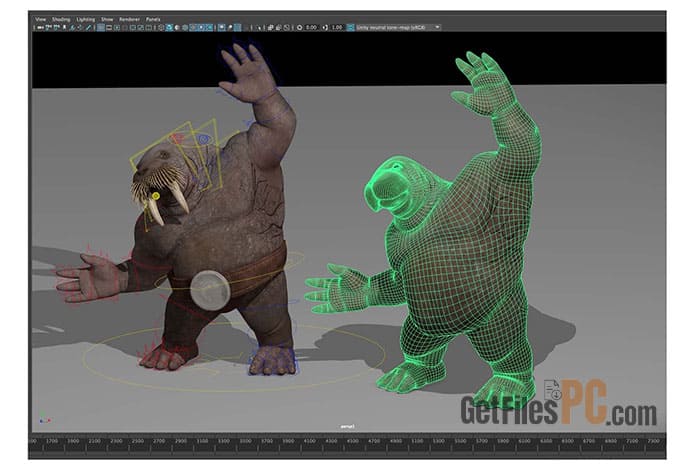Click the Gamma value field 1.00
Screen dimensions: 700x473
tap(337, 28)
